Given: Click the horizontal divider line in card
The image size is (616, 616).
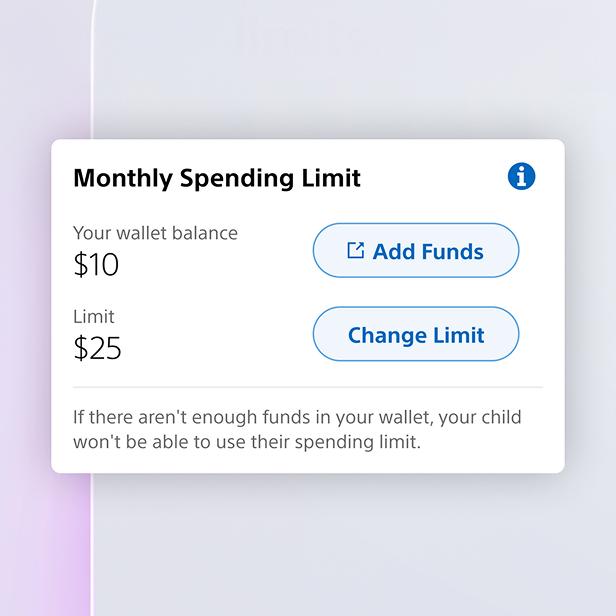Looking at the screenshot, I should click(308, 387).
